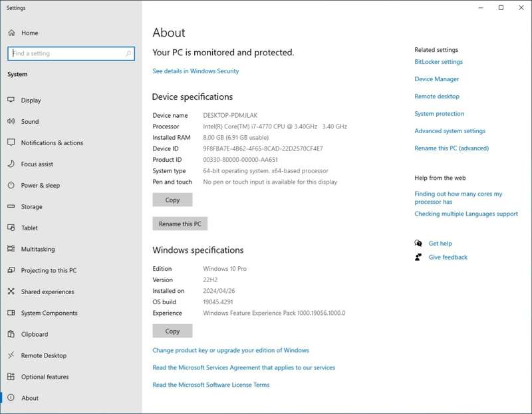Open System protection link
Screen dimensions: 532x414
pos(440,114)
